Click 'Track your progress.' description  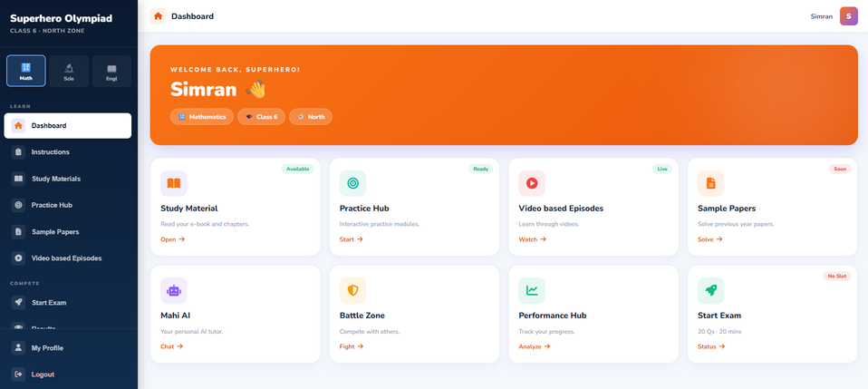tap(547, 332)
